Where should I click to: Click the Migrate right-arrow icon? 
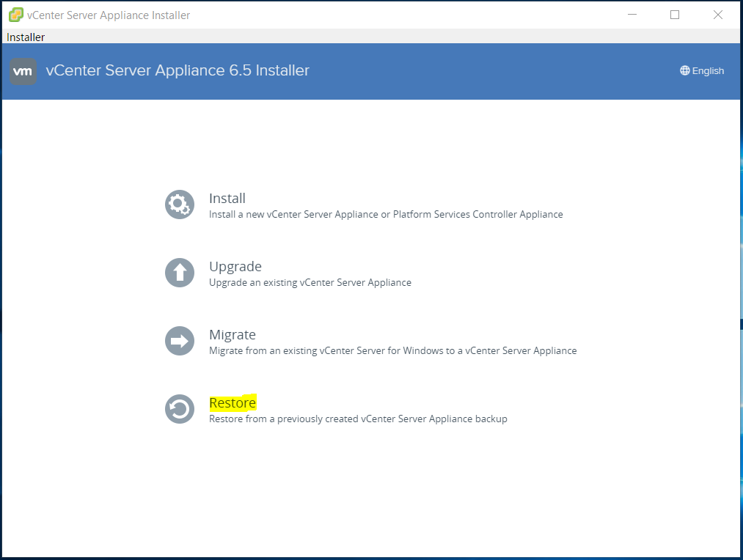pos(180,341)
